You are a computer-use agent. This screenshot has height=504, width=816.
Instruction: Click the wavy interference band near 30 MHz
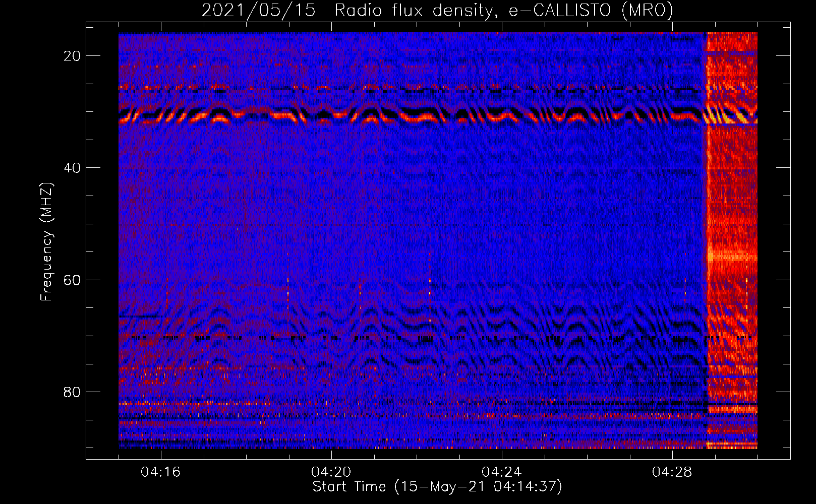coord(438,115)
